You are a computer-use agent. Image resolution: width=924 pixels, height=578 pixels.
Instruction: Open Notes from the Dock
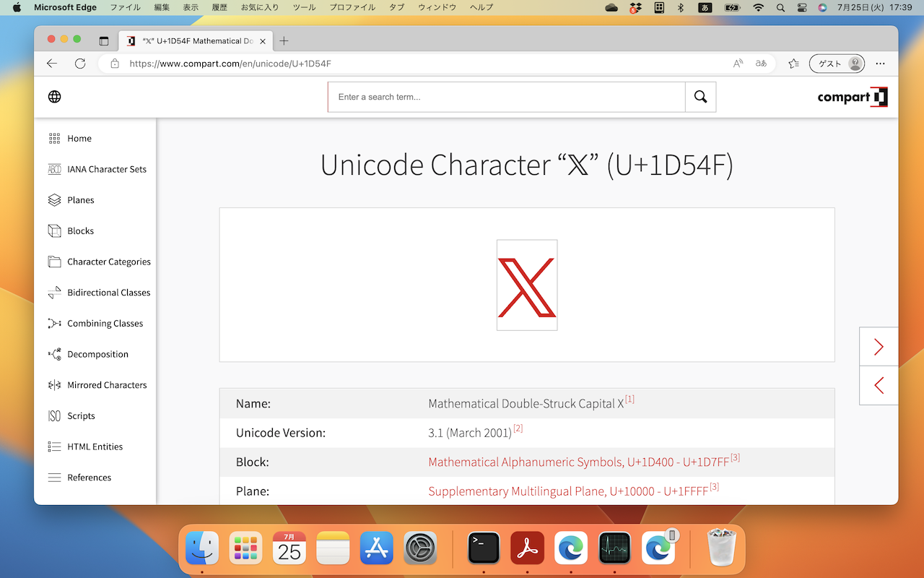[x=333, y=548]
